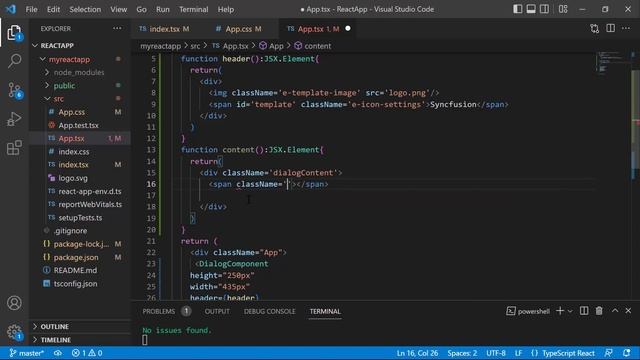The width and height of the screenshot is (640, 360).
Task: Open Source Control view icon
Action: pyautogui.click(x=14, y=90)
